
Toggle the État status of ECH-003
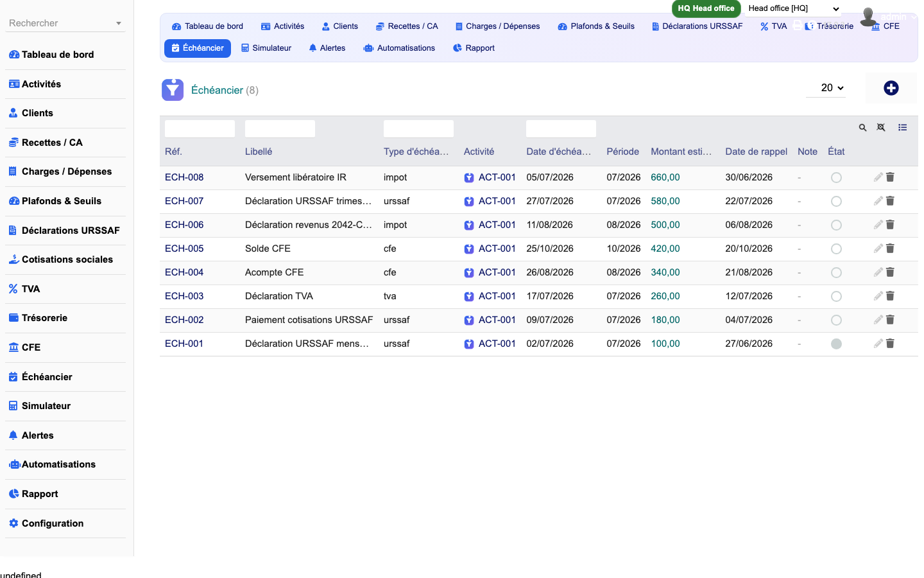[x=836, y=297]
